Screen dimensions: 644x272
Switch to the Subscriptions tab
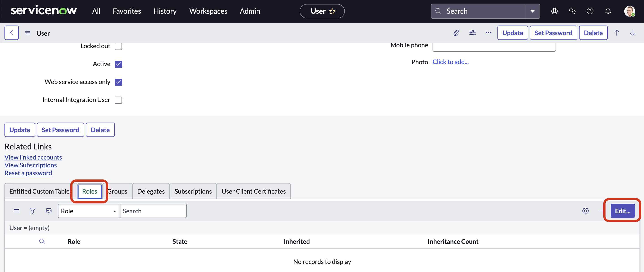point(193,190)
